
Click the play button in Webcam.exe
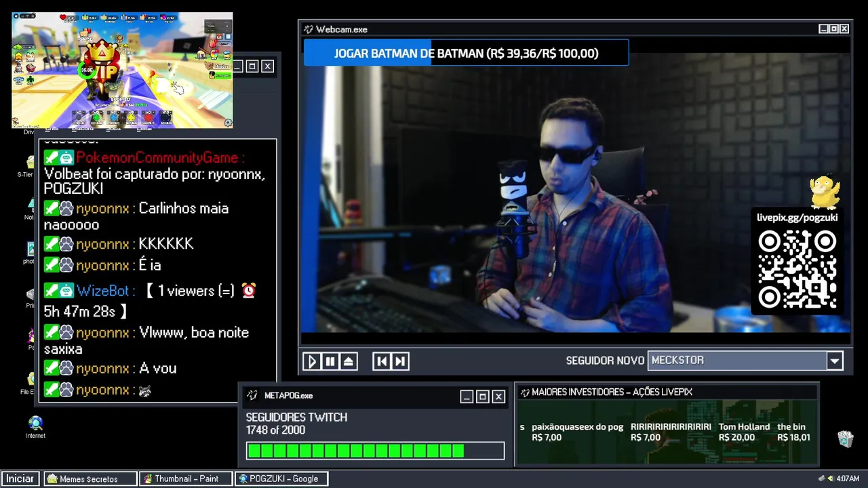click(311, 361)
